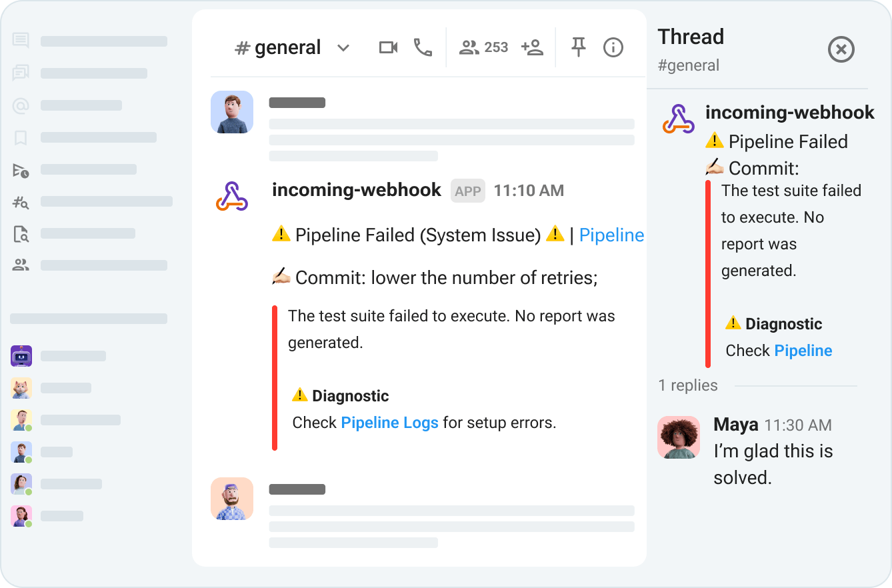Click the APP badge next to incoming-webhook
Viewport: 892px width, 588px height.
pyautogui.click(x=467, y=190)
